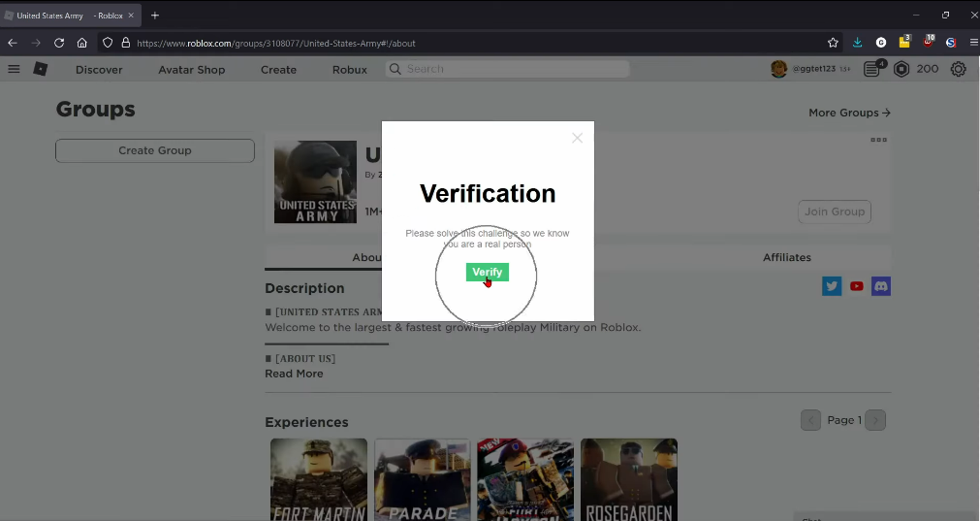Open Roblox side navigation hamburger menu
980x521 pixels.
coord(14,69)
